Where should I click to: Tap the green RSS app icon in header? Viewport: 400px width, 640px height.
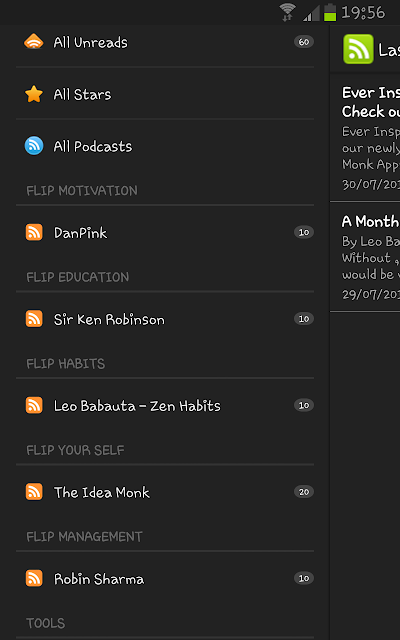tap(358, 49)
